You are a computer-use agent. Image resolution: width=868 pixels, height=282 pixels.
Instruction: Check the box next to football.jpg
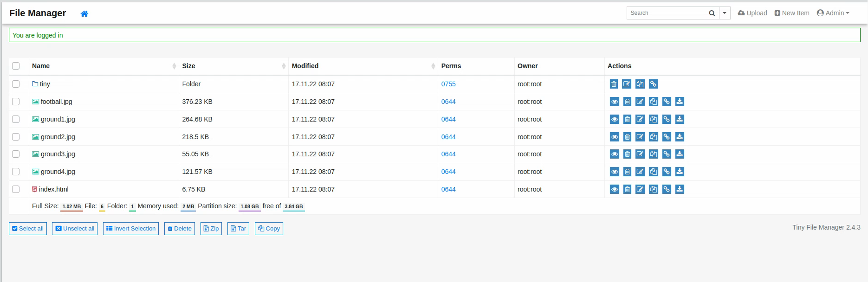tap(16, 102)
